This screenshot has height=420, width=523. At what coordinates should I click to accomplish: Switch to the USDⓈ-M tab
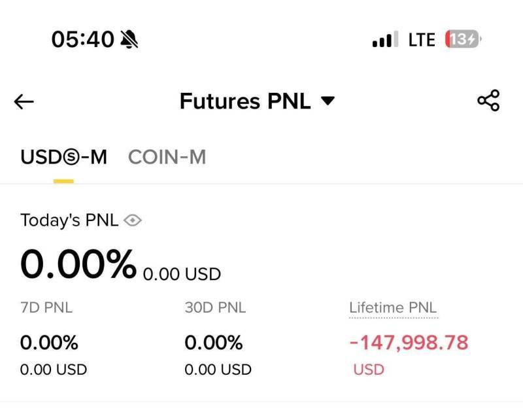(63, 157)
